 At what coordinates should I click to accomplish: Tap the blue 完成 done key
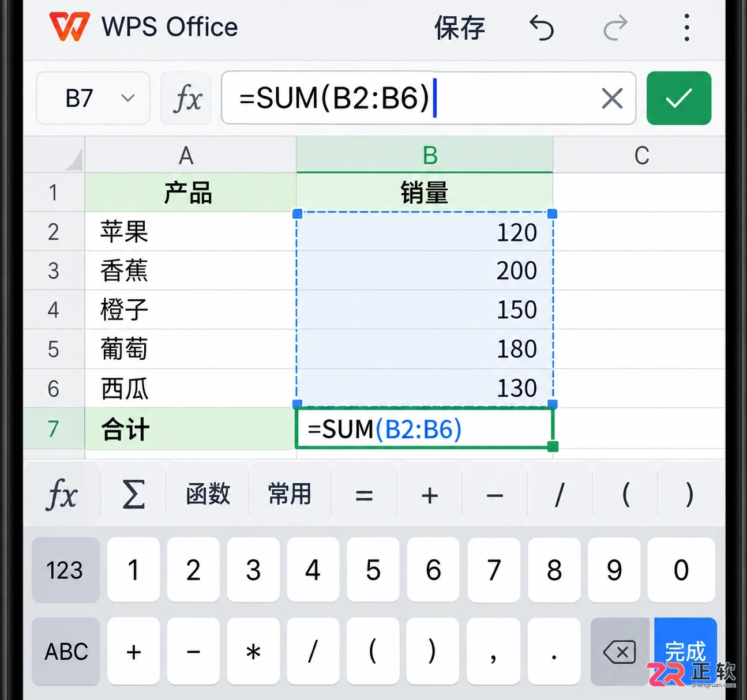click(x=685, y=652)
